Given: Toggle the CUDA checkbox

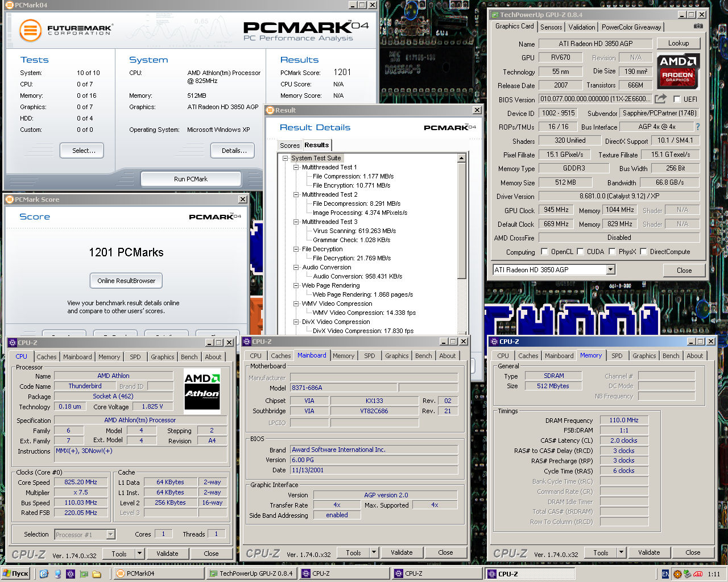Looking at the screenshot, I should 580,251.
